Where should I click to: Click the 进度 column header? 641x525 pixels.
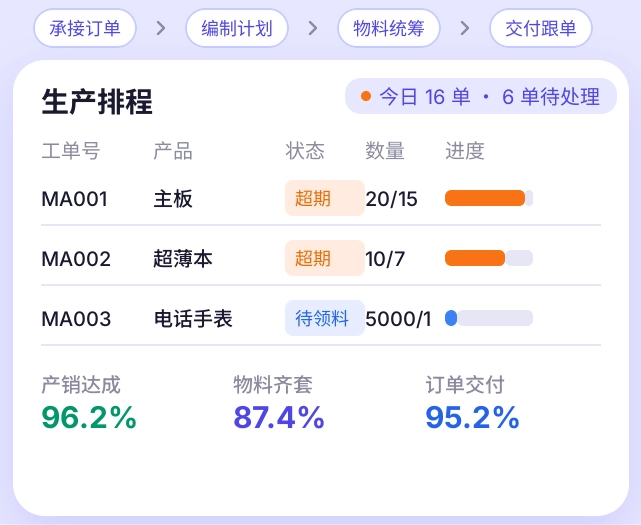(x=465, y=151)
